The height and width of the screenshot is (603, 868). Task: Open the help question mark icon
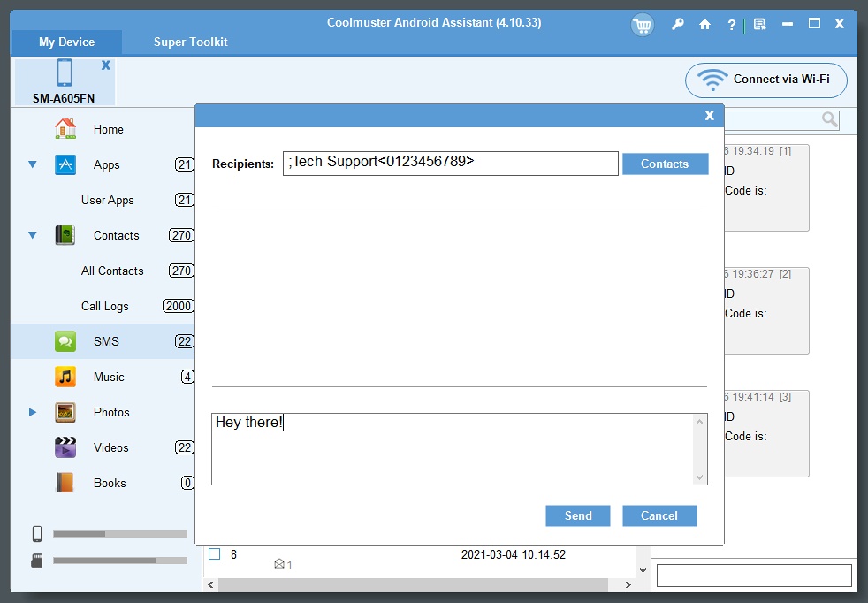click(x=731, y=25)
